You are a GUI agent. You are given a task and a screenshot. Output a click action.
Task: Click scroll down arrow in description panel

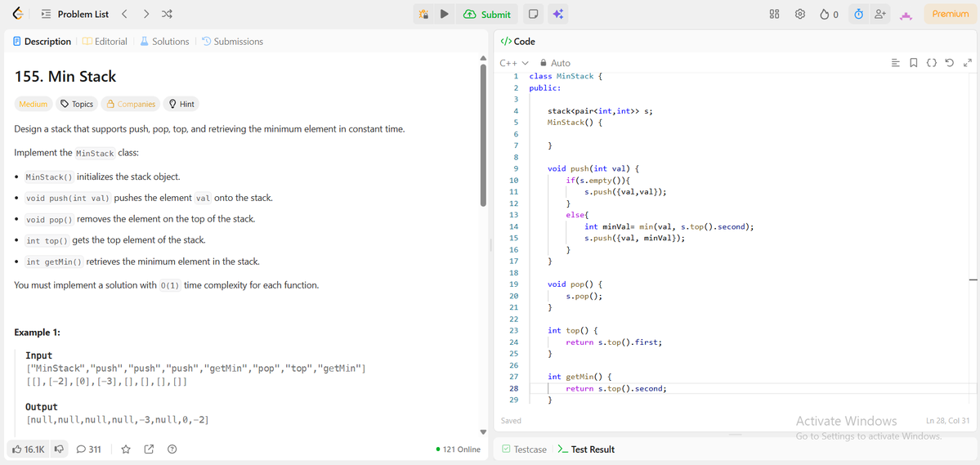[483, 431]
